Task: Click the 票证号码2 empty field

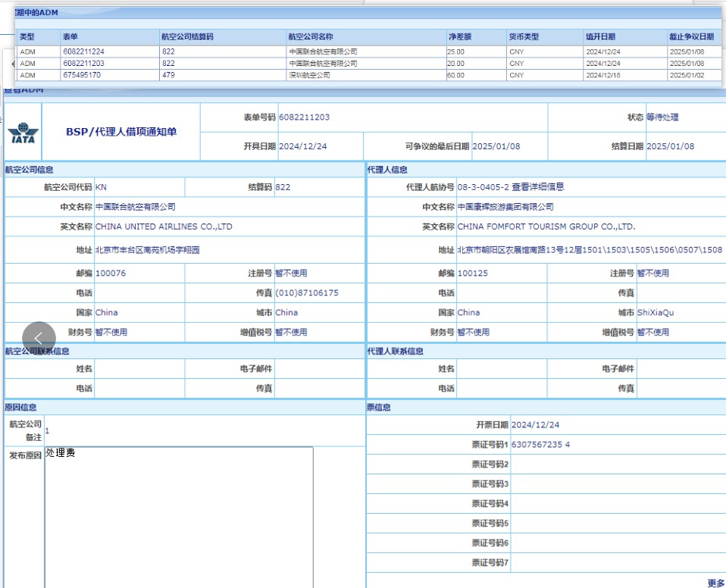Action: pyautogui.click(x=618, y=464)
